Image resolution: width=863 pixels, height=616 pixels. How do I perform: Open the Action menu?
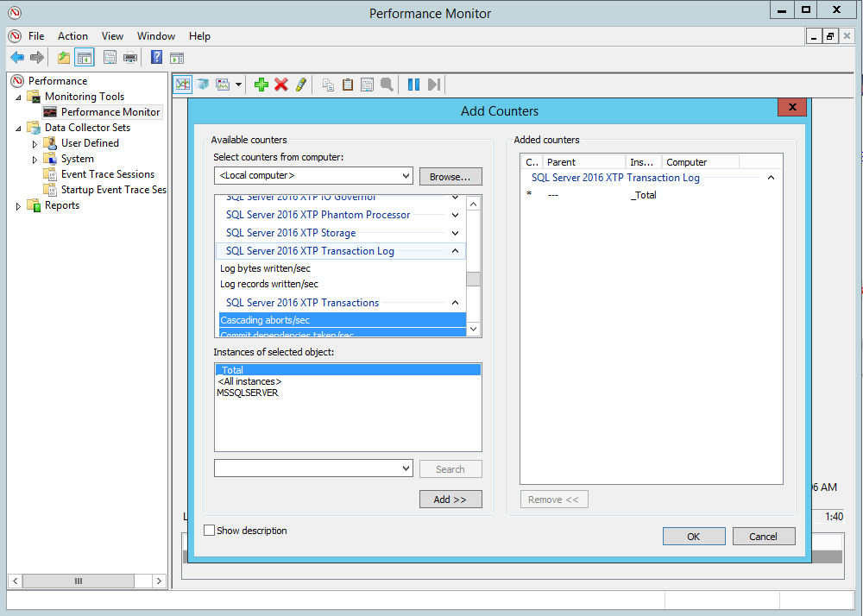coord(72,36)
